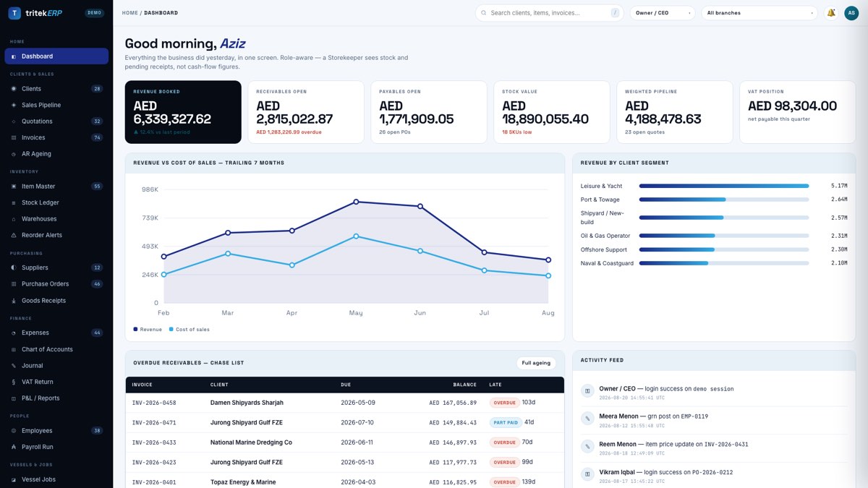Click the Vessel Jobs sidebar icon
This screenshot has height=488, width=868.
pos(14,479)
